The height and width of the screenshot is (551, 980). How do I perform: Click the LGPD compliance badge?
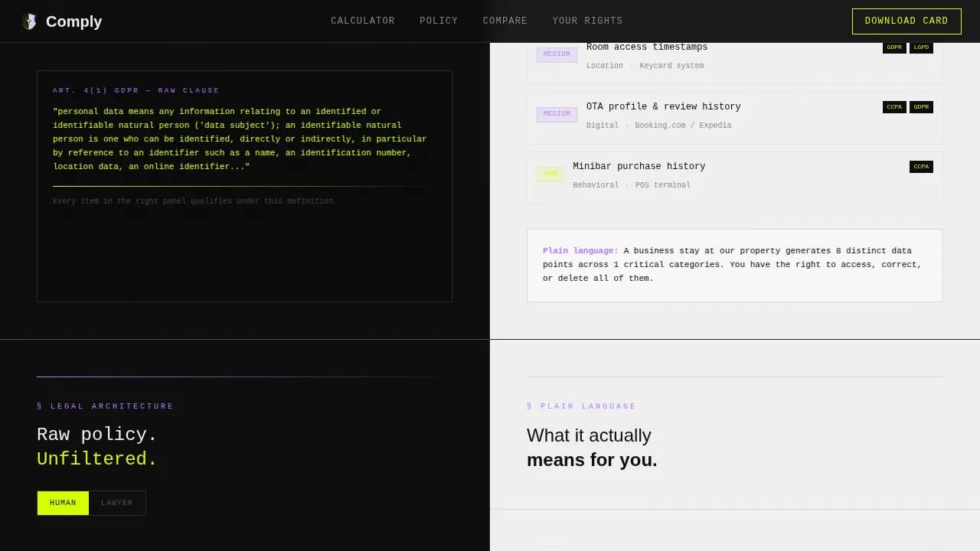[x=921, y=47]
